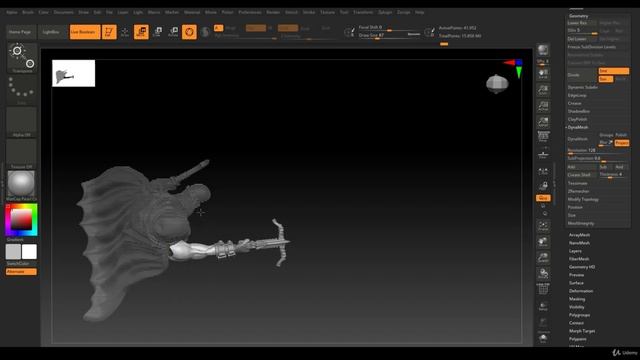Open the Preferences menu

click(x=250, y=12)
